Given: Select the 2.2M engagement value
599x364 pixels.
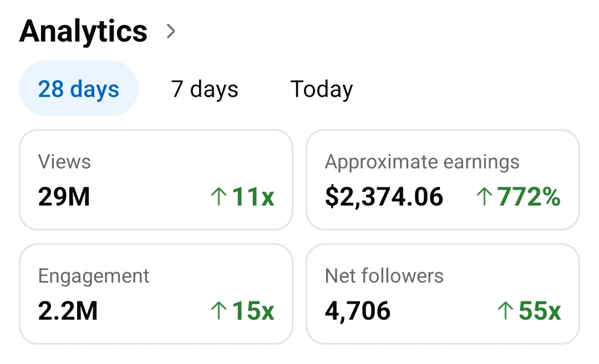Looking at the screenshot, I should (x=68, y=311).
